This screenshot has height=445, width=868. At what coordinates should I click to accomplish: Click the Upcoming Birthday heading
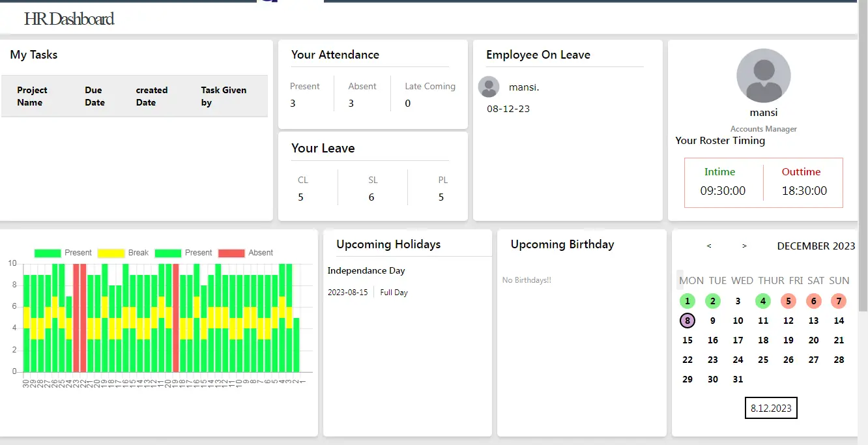click(562, 244)
